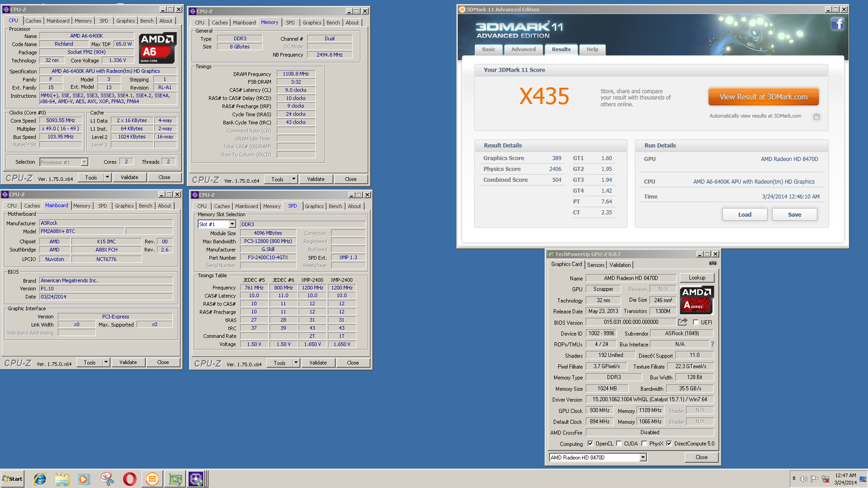868x488 pixels.
Task: Click Show Desktop icon at taskbar end
Action: (864, 479)
